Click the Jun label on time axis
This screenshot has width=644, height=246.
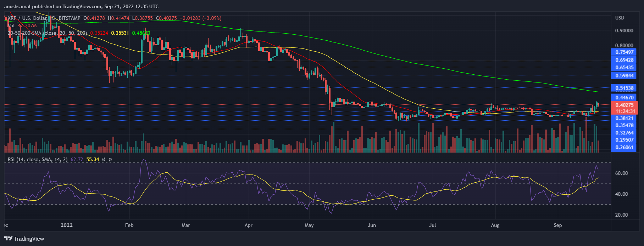pos(372,225)
